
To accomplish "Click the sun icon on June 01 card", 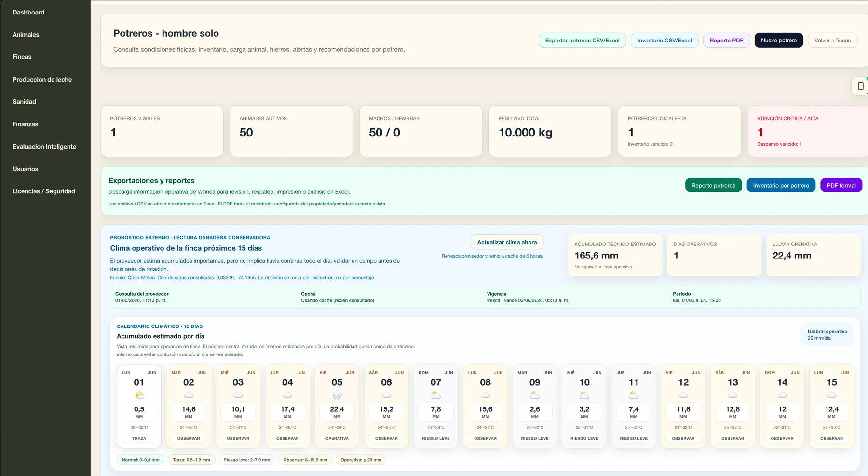I will tap(139, 395).
